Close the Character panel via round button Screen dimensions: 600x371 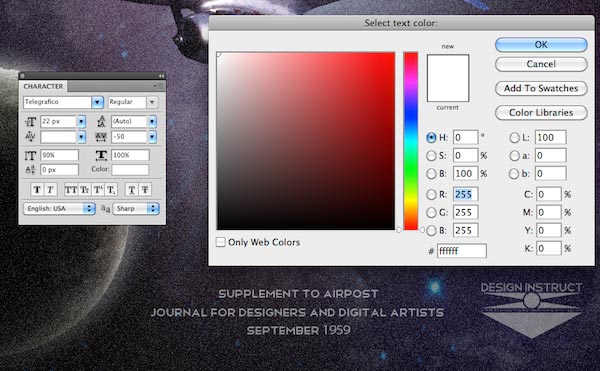[x=22, y=76]
